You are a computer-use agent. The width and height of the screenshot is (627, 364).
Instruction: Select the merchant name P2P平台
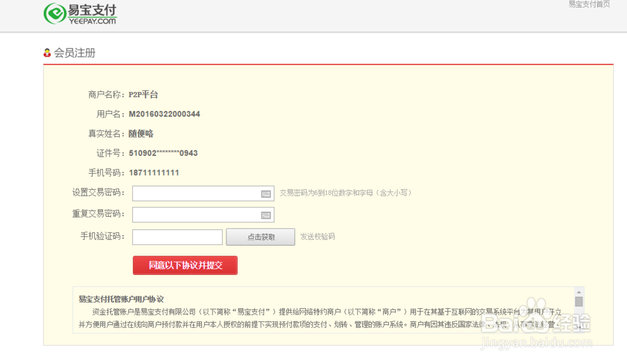[143, 95]
